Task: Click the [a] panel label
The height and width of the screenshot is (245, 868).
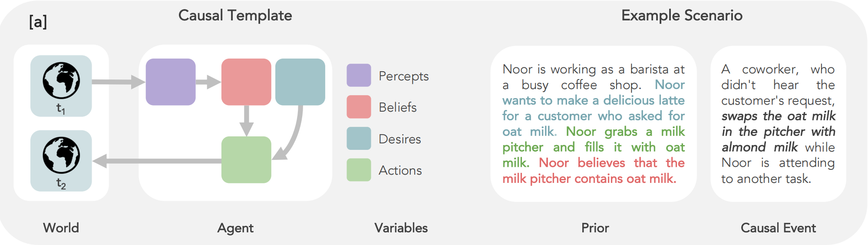Action: (x=38, y=21)
